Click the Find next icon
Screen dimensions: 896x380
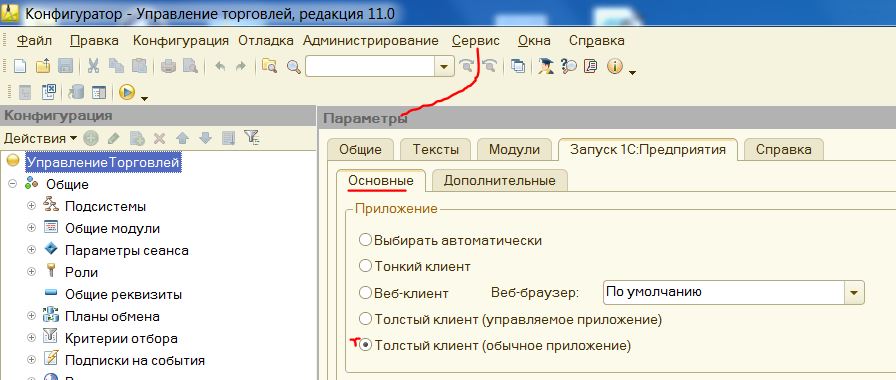pos(467,66)
